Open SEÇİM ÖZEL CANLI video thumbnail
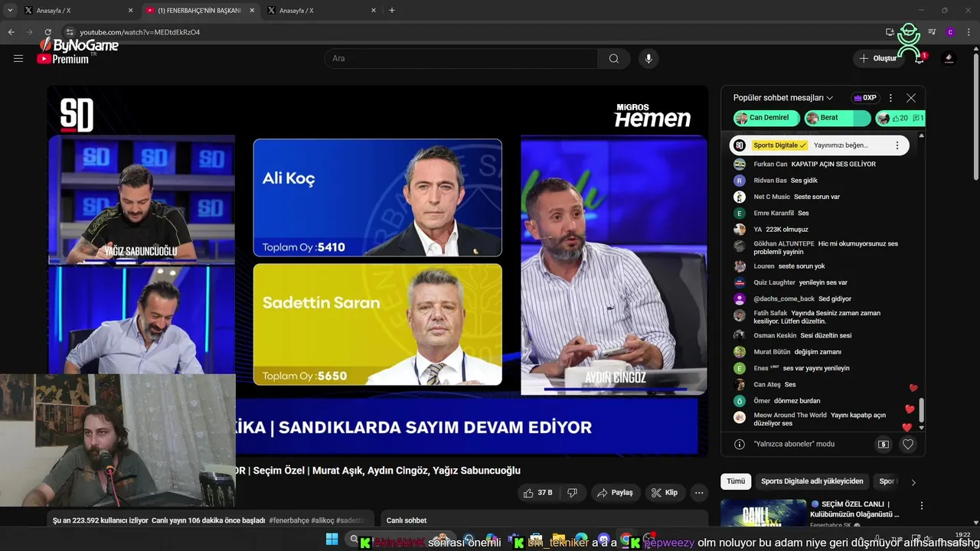The height and width of the screenshot is (551, 980). pyautogui.click(x=763, y=513)
